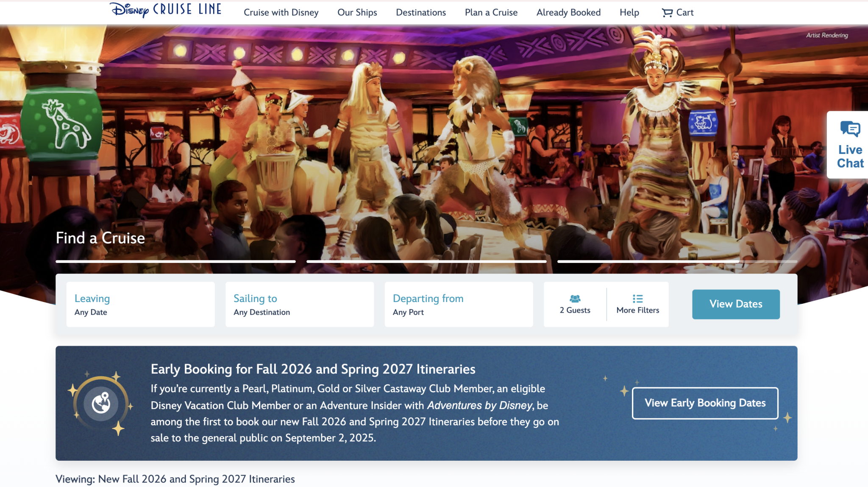Click the Disney Cruise Line logo
The image size is (868, 487).
(x=166, y=10)
